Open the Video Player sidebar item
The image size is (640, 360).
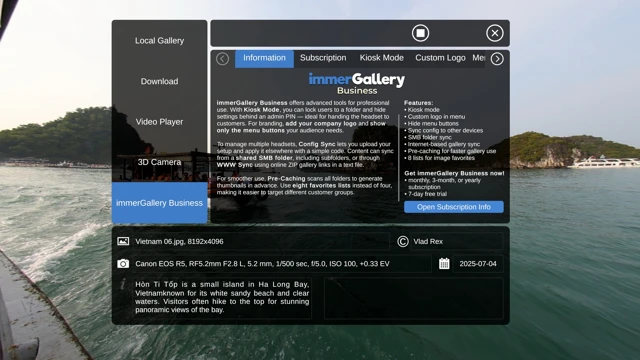tap(159, 122)
